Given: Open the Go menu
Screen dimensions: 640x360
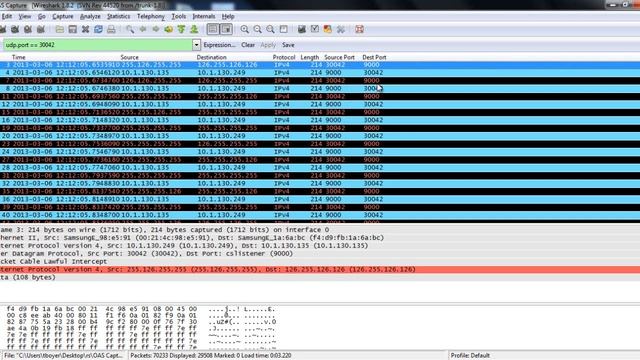Looking at the screenshot, I should (x=42, y=16).
